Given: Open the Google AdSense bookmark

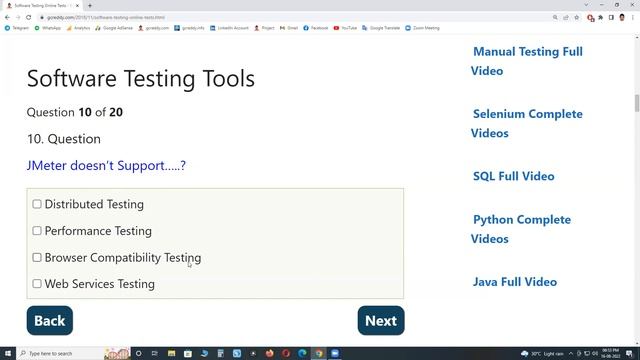Looking at the screenshot, I should [x=114, y=28].
